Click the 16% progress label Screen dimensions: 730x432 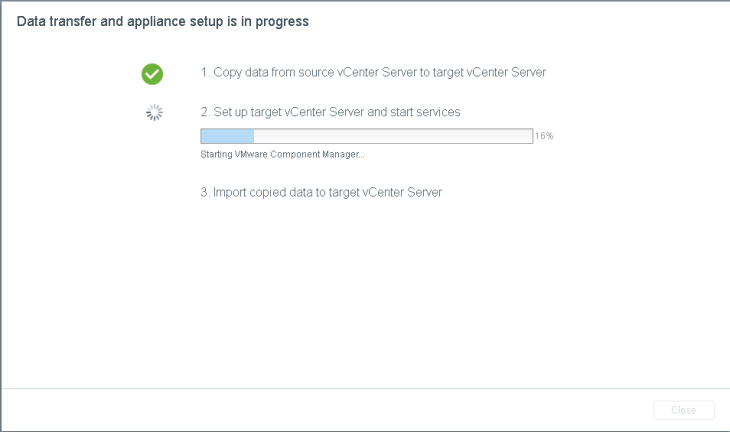pyautogui.click(x=544, y=136)
